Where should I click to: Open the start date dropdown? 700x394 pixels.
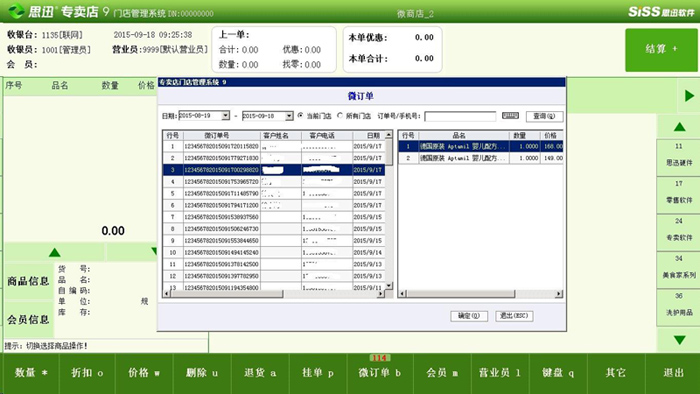(225, 116)
